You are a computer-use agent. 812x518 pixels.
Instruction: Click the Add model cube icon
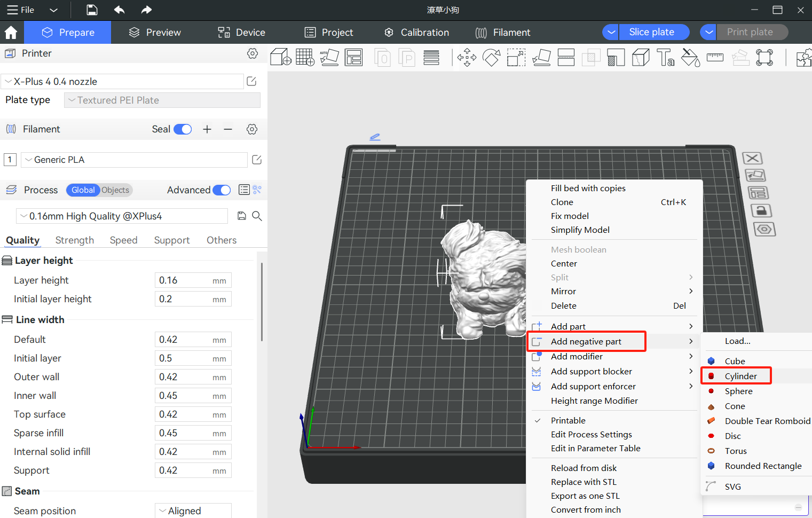(280, 57)
